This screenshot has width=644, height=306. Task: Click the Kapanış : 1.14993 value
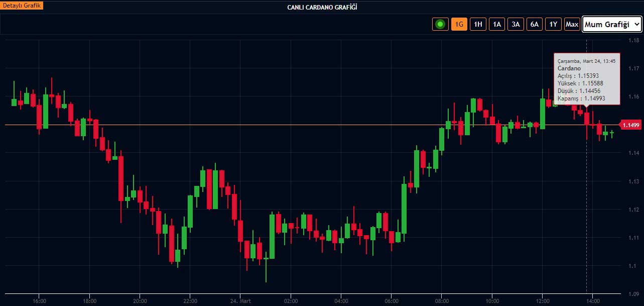tap(581, 99)
